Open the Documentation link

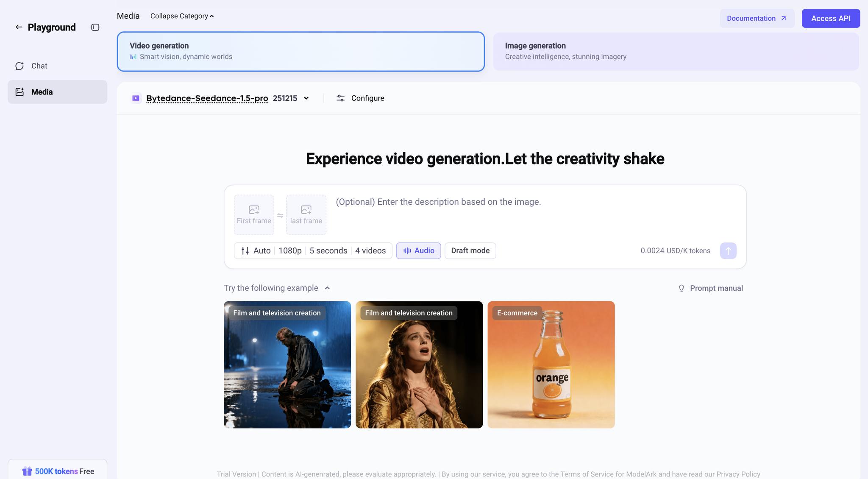757,18
